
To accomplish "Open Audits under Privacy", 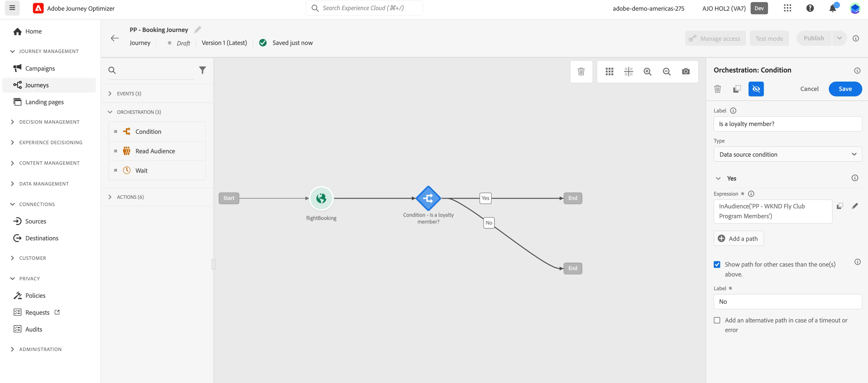I will (34, 329).
